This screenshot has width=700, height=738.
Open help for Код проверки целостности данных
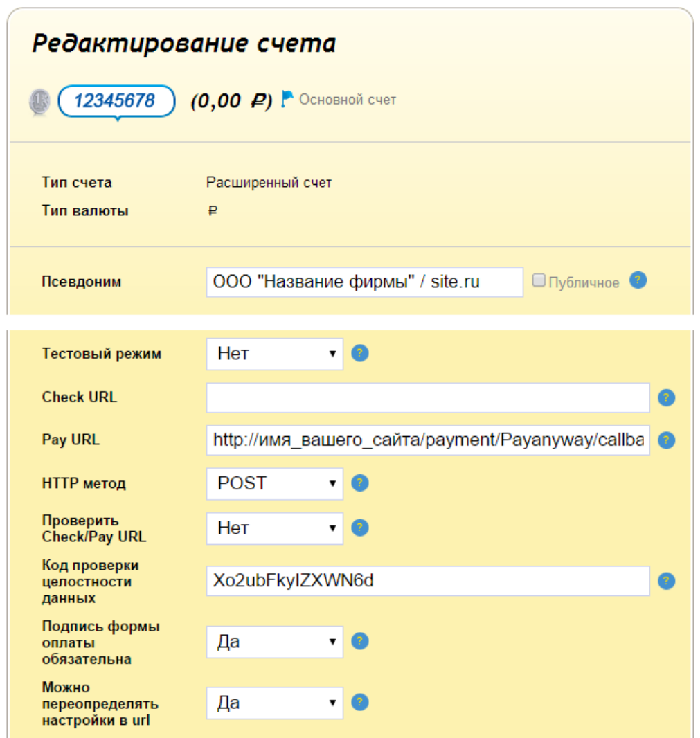665,581
